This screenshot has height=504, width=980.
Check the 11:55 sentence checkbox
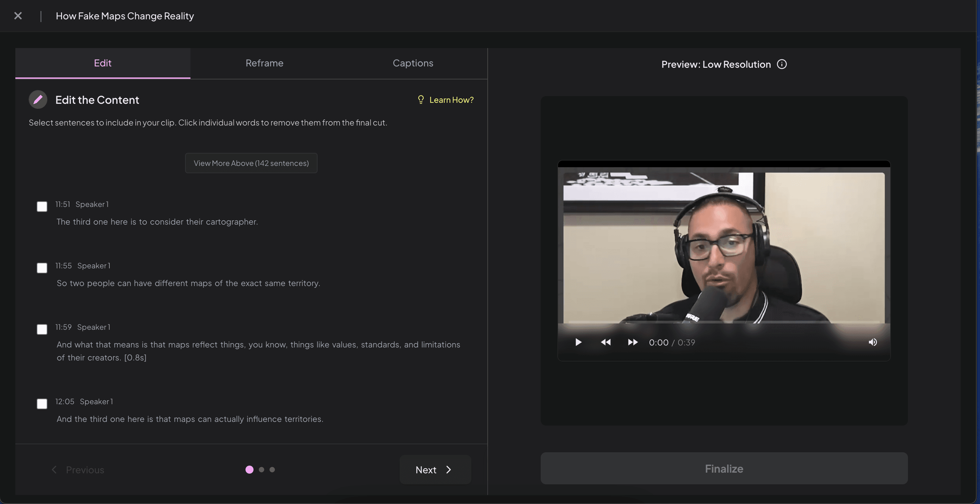click(42, 268)
